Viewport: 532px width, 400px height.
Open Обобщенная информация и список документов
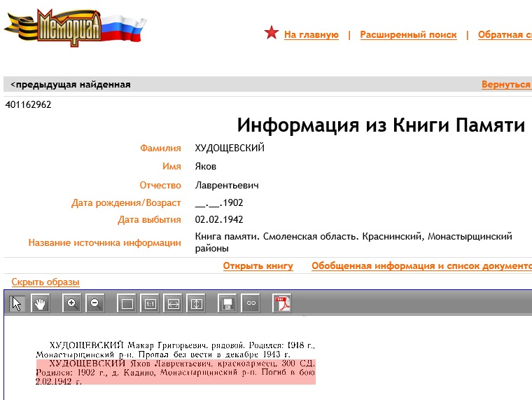click(x=421, y=266)
